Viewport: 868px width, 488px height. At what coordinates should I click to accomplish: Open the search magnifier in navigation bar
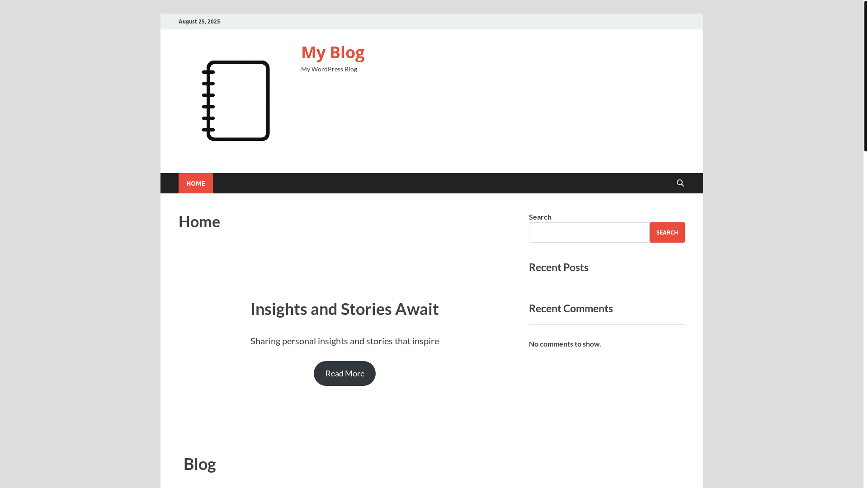pos(680,183)
